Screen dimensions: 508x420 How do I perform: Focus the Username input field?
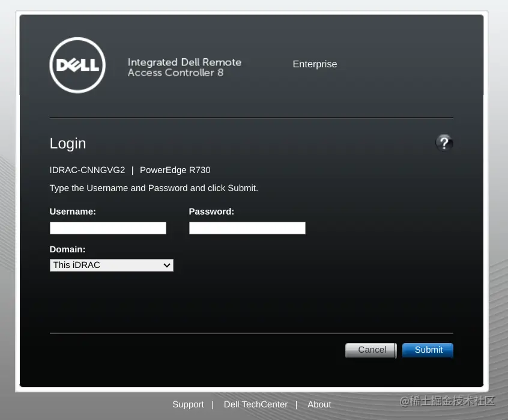108,228
